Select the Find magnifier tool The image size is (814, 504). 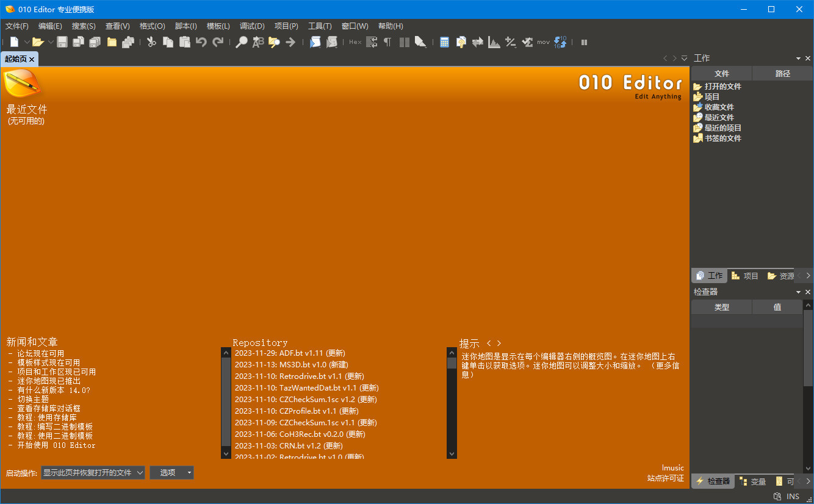(x=241, y=41)
